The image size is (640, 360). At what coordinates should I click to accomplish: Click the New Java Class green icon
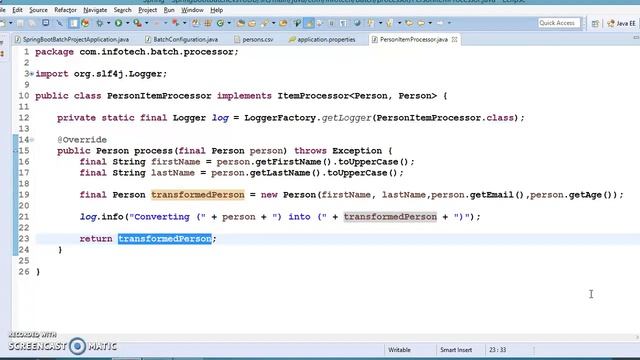(220, 23)
